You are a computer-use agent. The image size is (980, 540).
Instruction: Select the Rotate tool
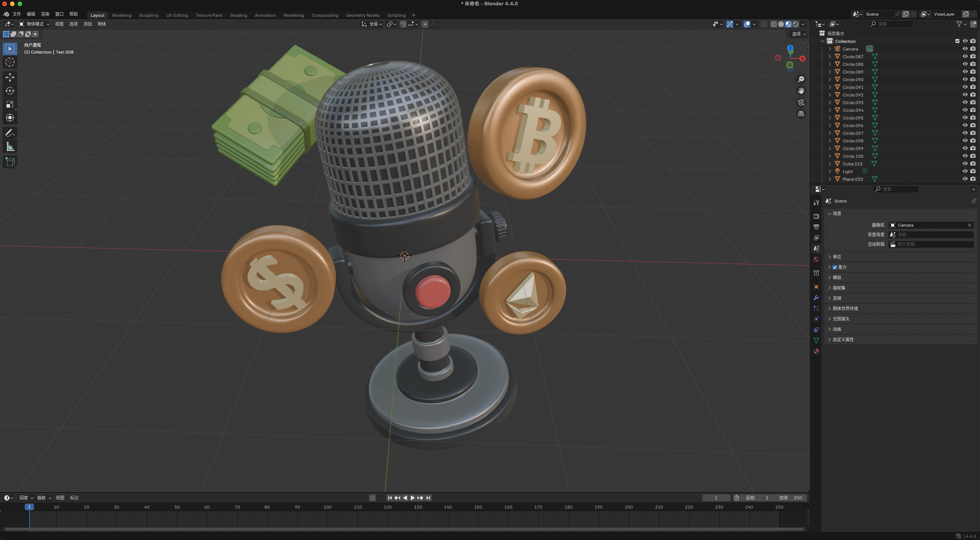(10, 91)
